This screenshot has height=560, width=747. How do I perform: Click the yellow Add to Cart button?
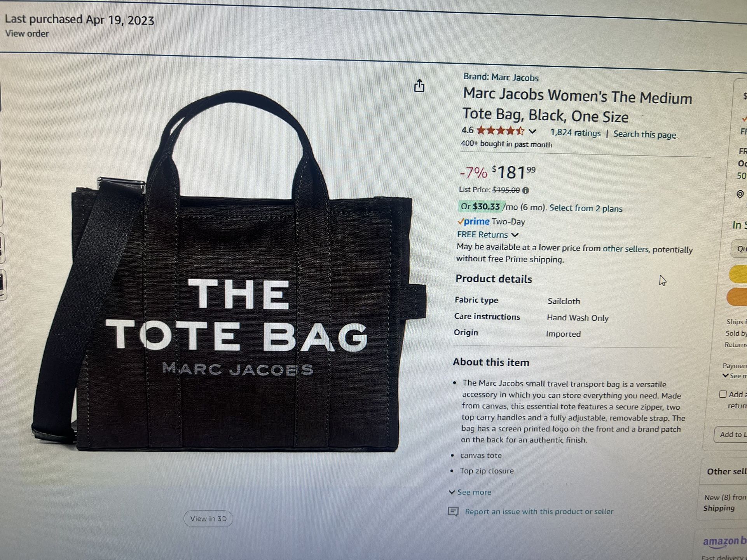(x=738, y=274)
